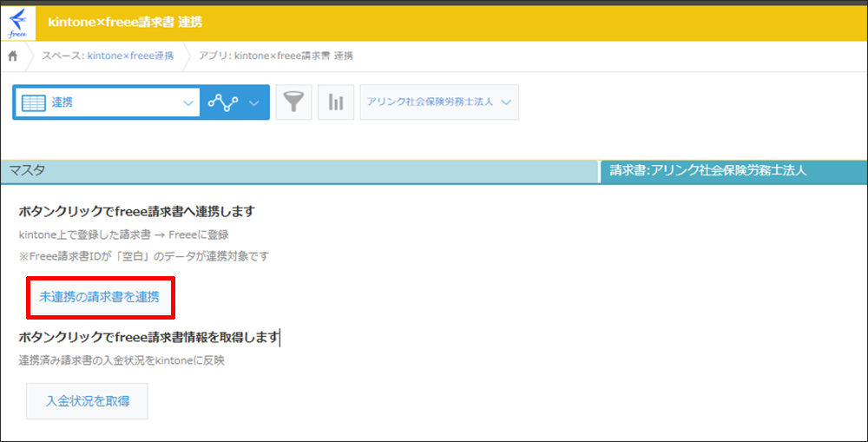The width and height of the screenshot is (868, 442).
Task: Click heading ボタンクリックでfreee請求書情報を取得します
Action: 149,337
